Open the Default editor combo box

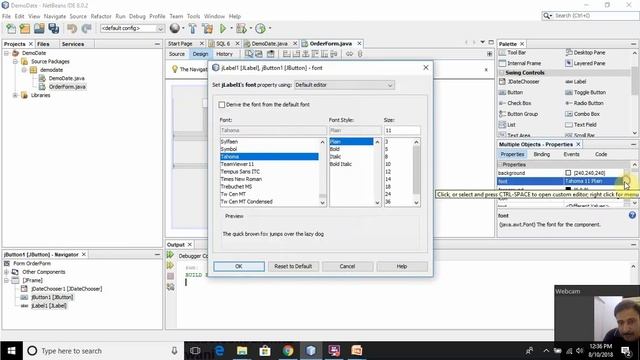click(344, 85)
